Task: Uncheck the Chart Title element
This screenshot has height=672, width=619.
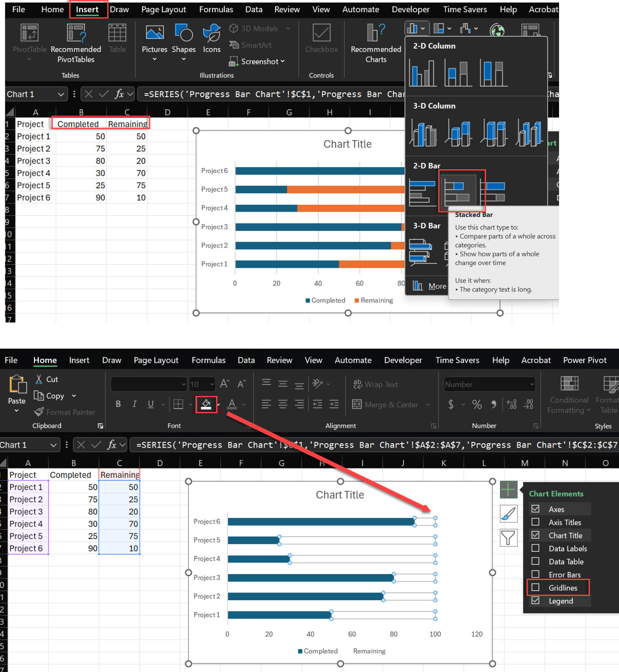Action: click(535, 535)
